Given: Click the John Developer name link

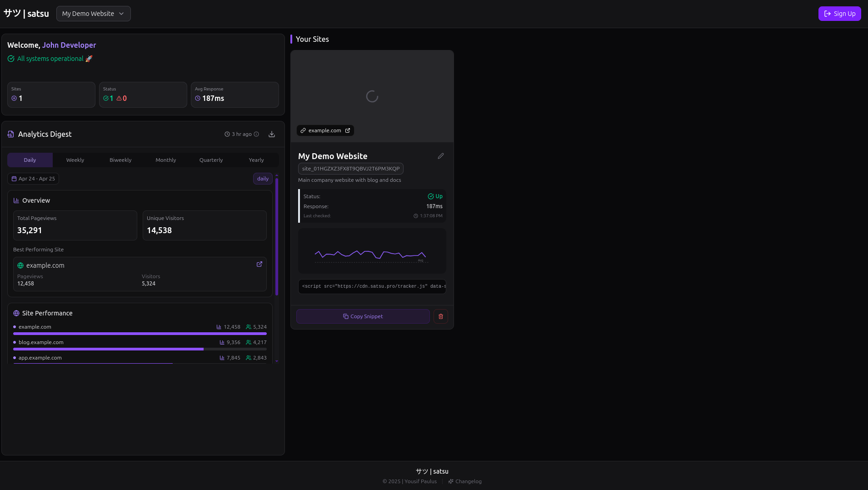Looking at the screenshot, I should (69, 45).
